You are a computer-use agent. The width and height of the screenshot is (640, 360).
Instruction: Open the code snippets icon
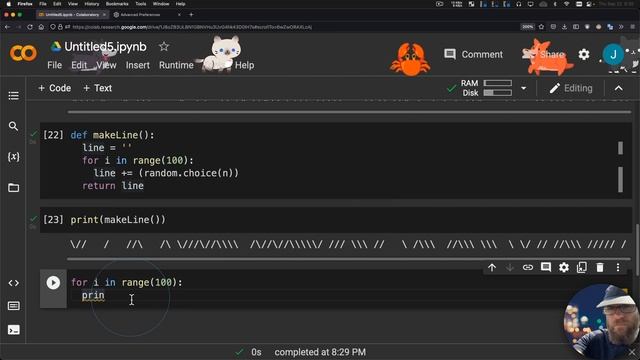point(13,283)
